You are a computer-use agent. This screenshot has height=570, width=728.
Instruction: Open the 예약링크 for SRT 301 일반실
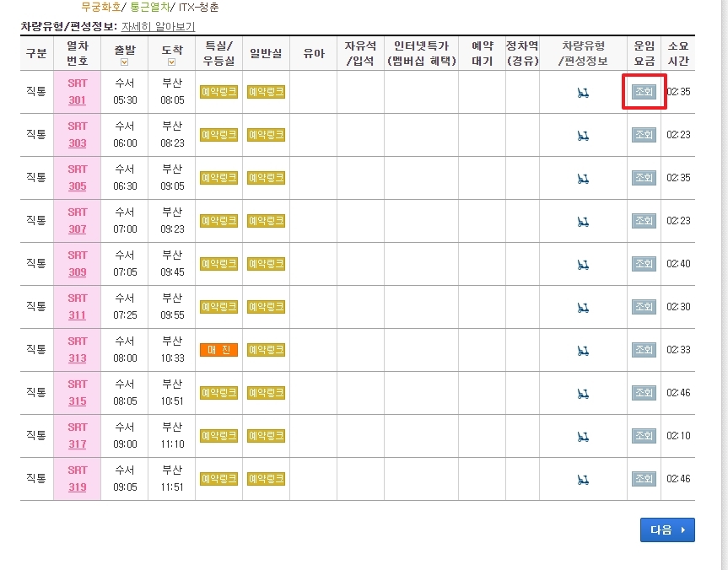point(266,91)
